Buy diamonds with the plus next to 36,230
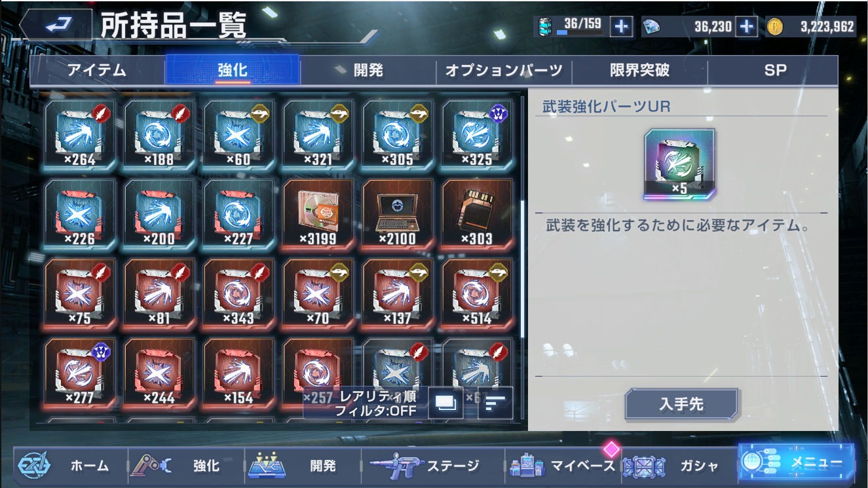Image resolution: width=868 pixels, height=488 pixels. (x=747, y=26)
